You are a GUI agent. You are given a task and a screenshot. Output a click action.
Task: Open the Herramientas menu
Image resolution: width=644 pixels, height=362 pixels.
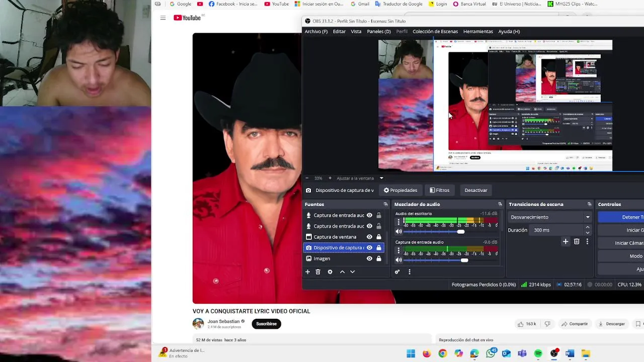(478, 31)
